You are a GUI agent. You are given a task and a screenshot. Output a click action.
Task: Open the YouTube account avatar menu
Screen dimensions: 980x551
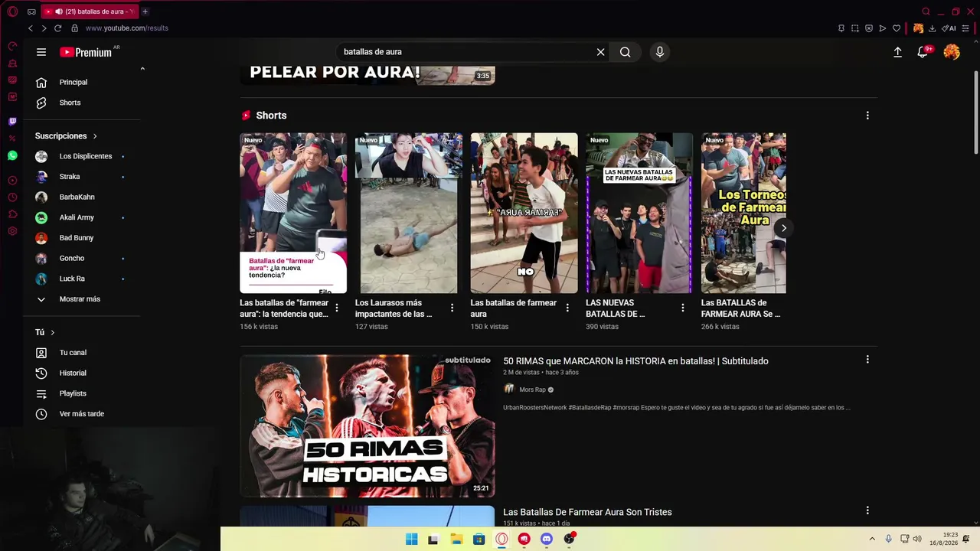[952, 52]
